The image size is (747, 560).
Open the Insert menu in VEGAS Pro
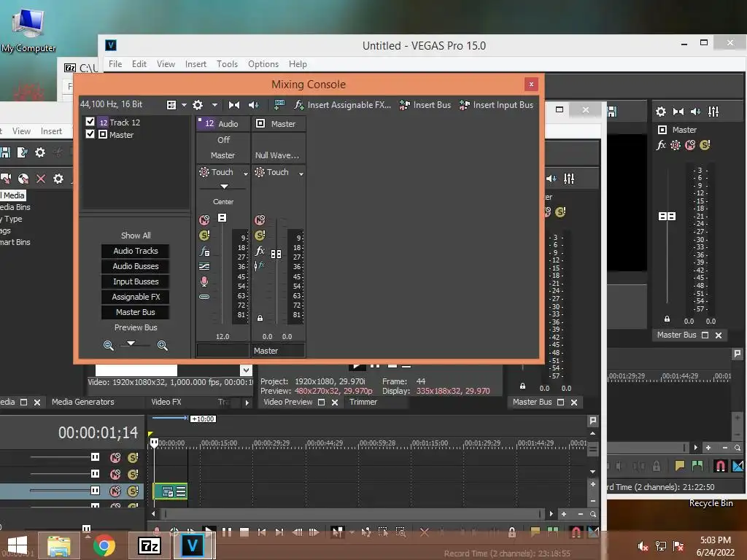(196, 64)
